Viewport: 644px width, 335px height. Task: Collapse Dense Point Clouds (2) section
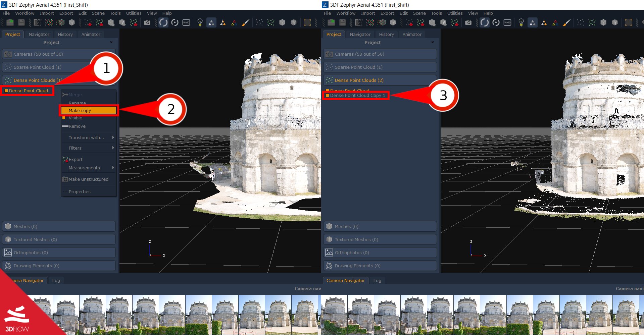[x=380, y=80]
